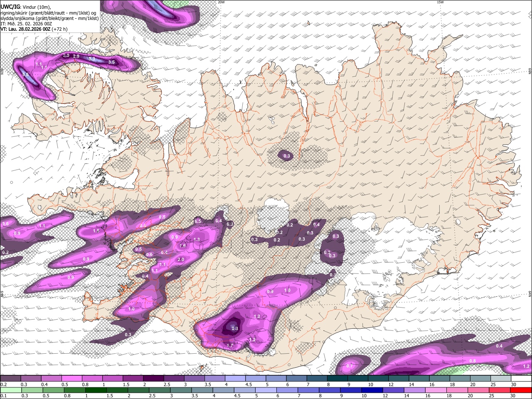This screenshot has height=399, width=532.
Task: Click the '1.7' precipitation value on the map
Action: (230, 345)
